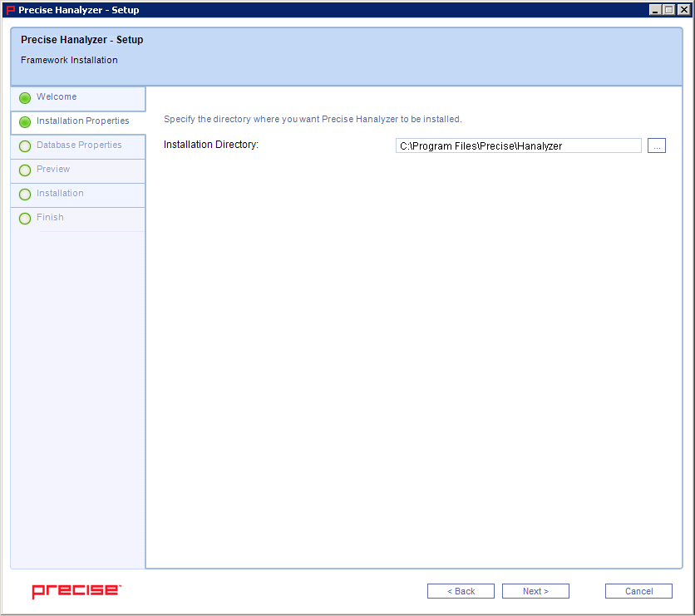695x616 pixels.
Task: Select the Preview step
Action: (x=78, y=171)
